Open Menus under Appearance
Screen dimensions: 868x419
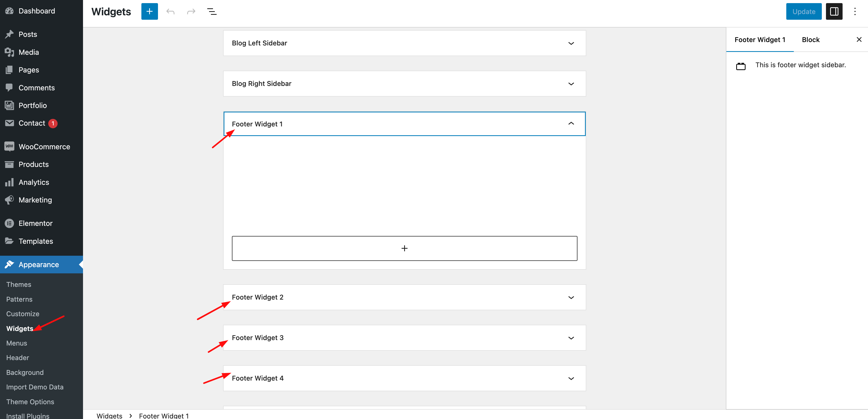pyautogui.click(x=17, y=343)
